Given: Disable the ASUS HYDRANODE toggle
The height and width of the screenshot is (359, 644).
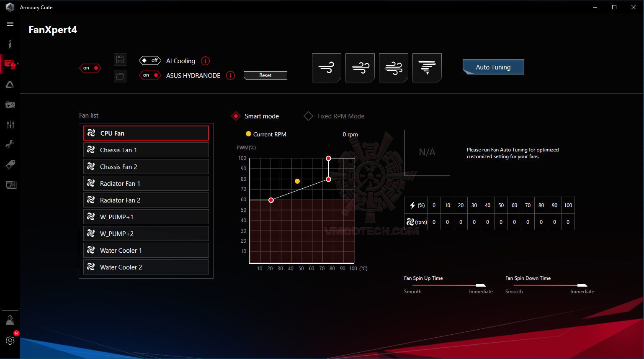Looking at the screenshot, I should pyautogui.click(x=150, y=75).
